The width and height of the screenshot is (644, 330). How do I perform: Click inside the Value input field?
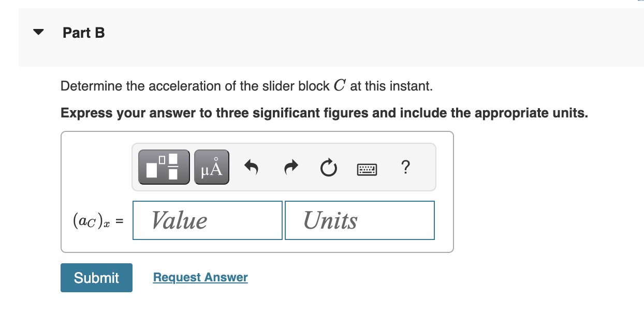click(x=207, y=220)
